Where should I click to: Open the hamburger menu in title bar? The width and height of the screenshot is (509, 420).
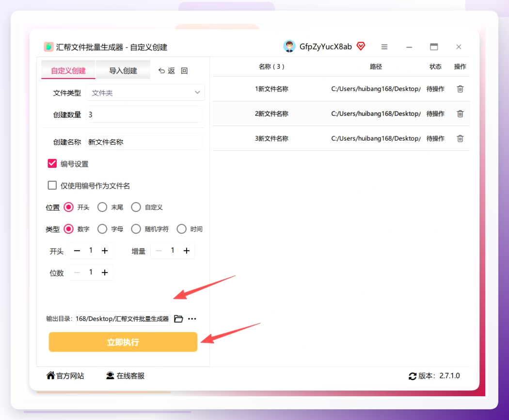click(x=384, y=47)
